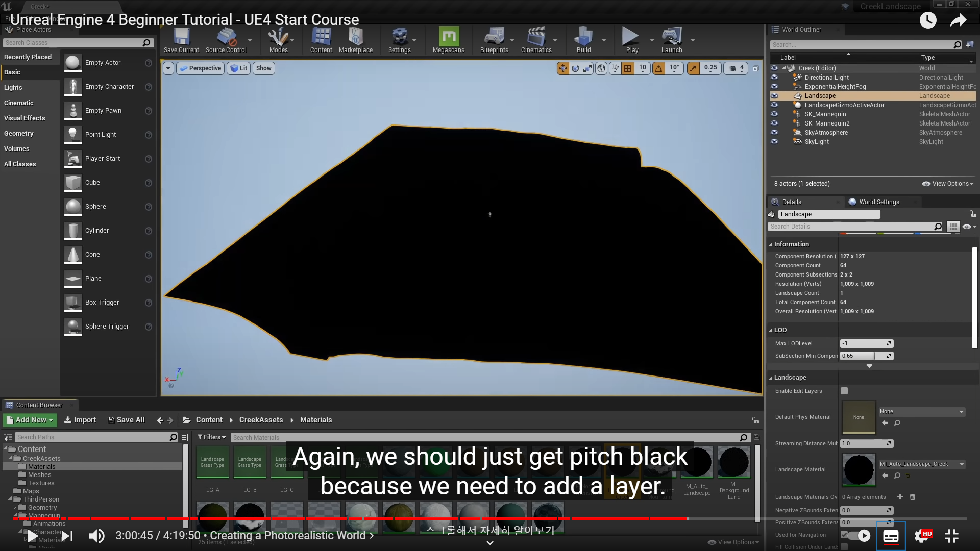
Task: Click the Save All button
Action: (x=126, y=420)
